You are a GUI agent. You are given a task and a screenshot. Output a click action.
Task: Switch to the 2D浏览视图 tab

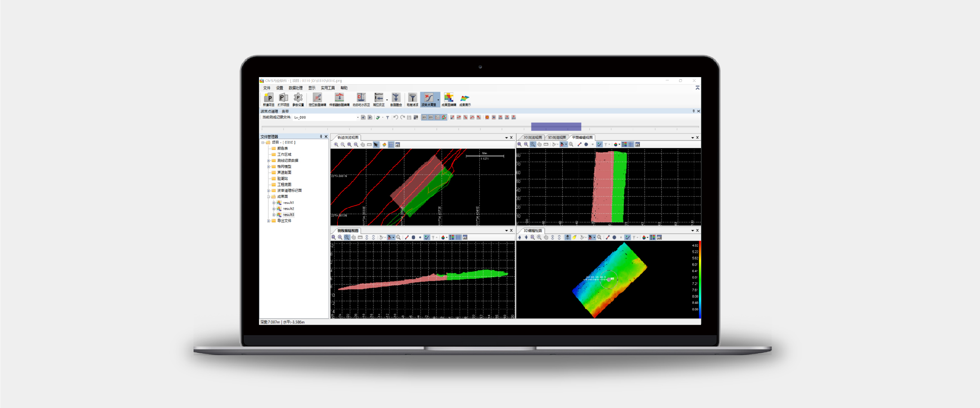[533, 137]
